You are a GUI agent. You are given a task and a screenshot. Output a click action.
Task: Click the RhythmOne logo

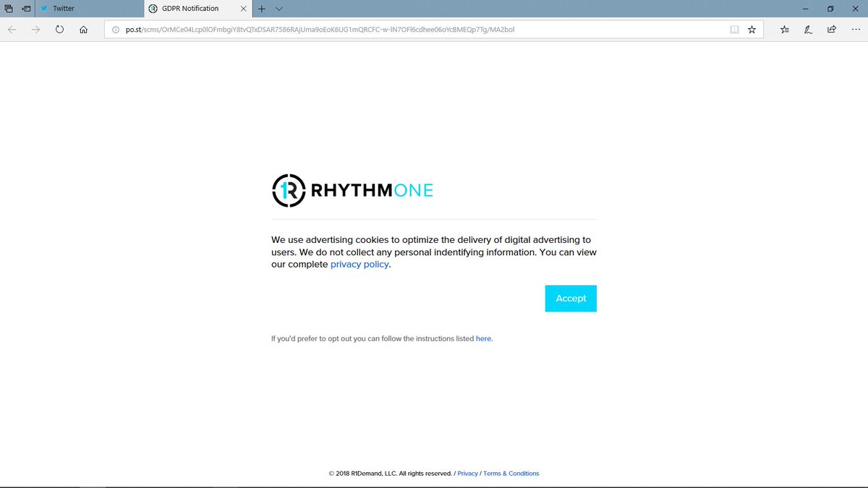pos(352,190)
